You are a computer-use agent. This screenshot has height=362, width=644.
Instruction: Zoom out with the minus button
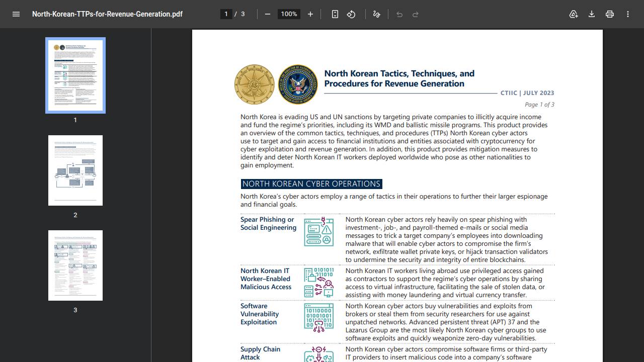coord(268,14)
